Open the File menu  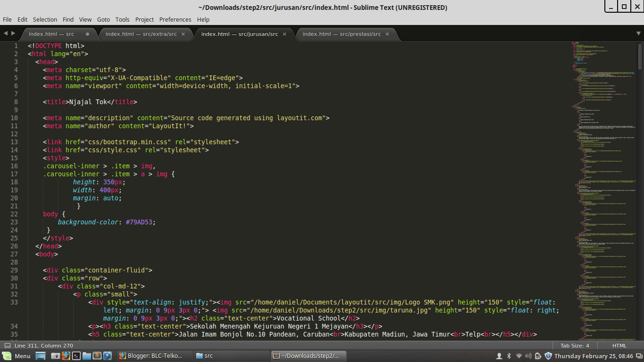point(7,19)
